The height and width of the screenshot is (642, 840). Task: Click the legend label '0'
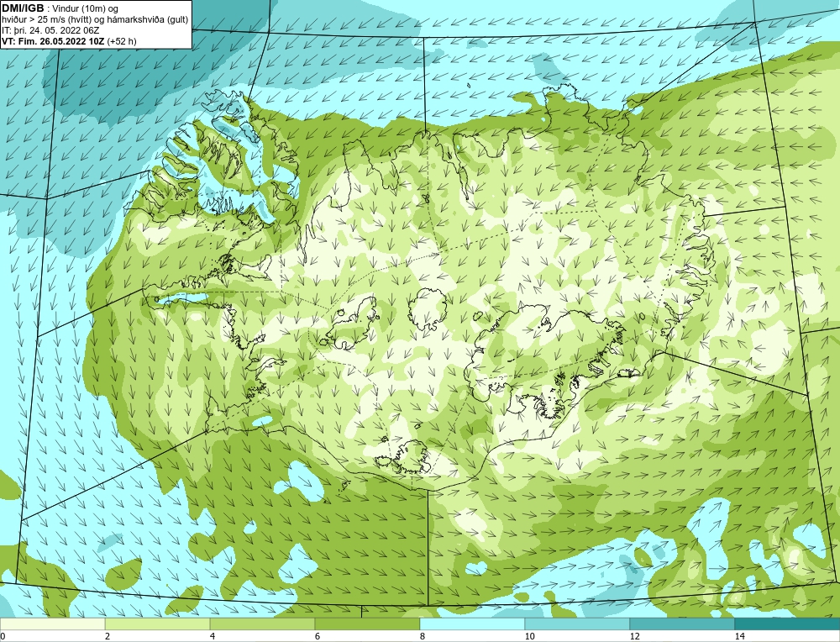pos(3,636)
